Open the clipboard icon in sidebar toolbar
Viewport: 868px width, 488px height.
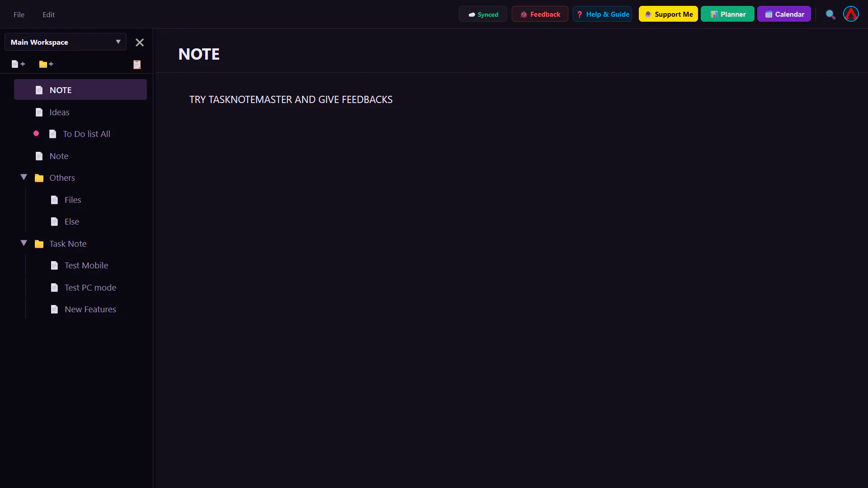(x=137, y=64)
